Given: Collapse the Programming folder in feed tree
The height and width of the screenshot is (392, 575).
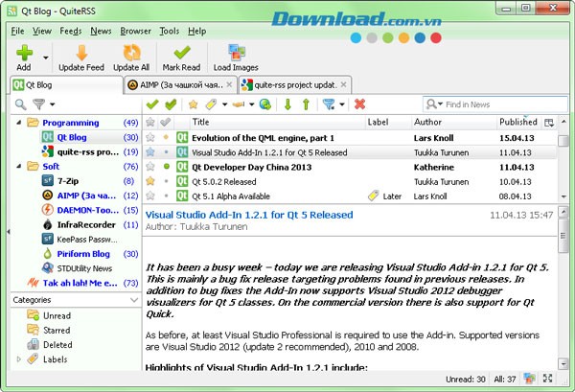Looking at the screenshot, I should [x=20, y=123].
